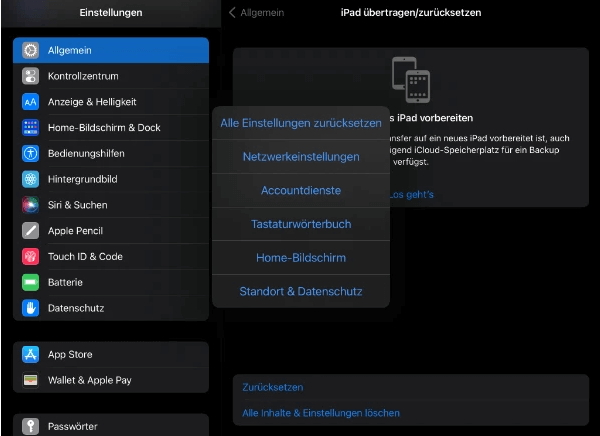The image size is (600, 436).
Task: Tap the Allgemein gear icon
Action: [30, 50]
